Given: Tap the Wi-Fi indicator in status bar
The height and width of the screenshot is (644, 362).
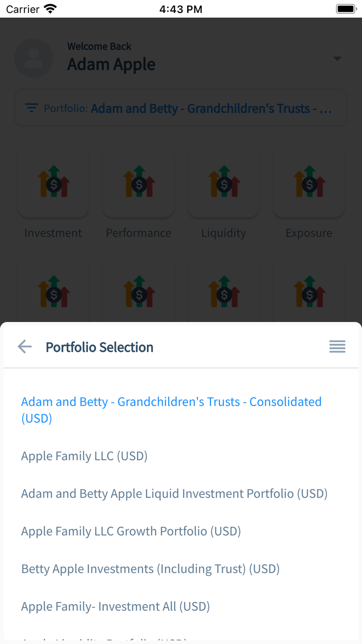Looking at the screenshot, I should coord(50,9).
